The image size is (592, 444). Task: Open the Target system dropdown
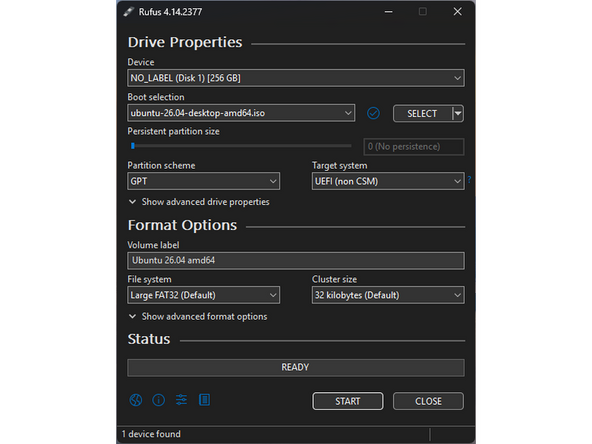coord(388,181)
